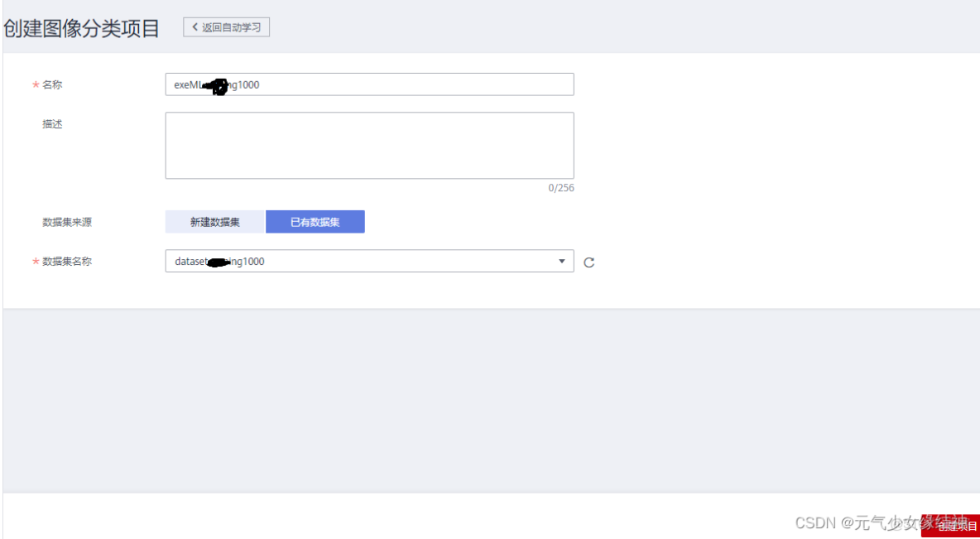Select 已有数据集 as dataset source
980x539 pixels.
coord(315,222)
